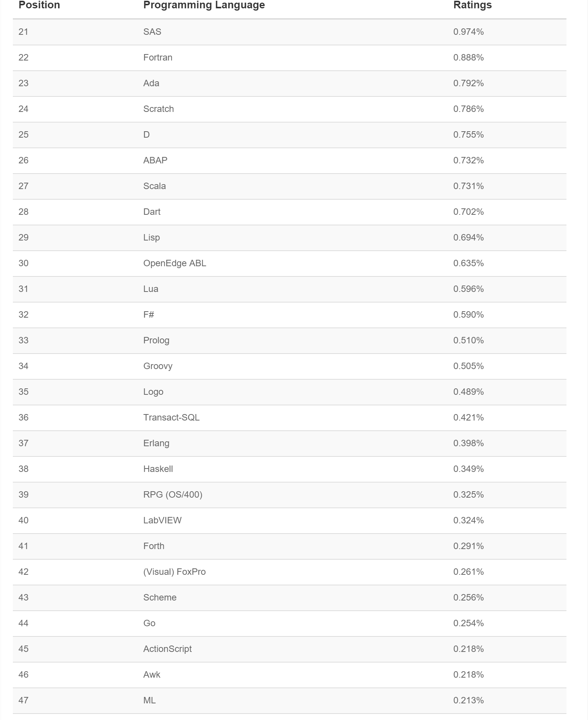
Task: Click the ABAP language entry
Action: (155, 160)
